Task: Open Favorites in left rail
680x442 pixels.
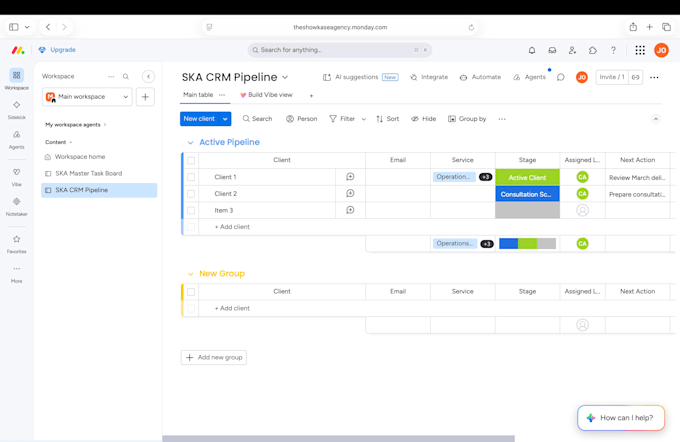Action: pos(16,244)
